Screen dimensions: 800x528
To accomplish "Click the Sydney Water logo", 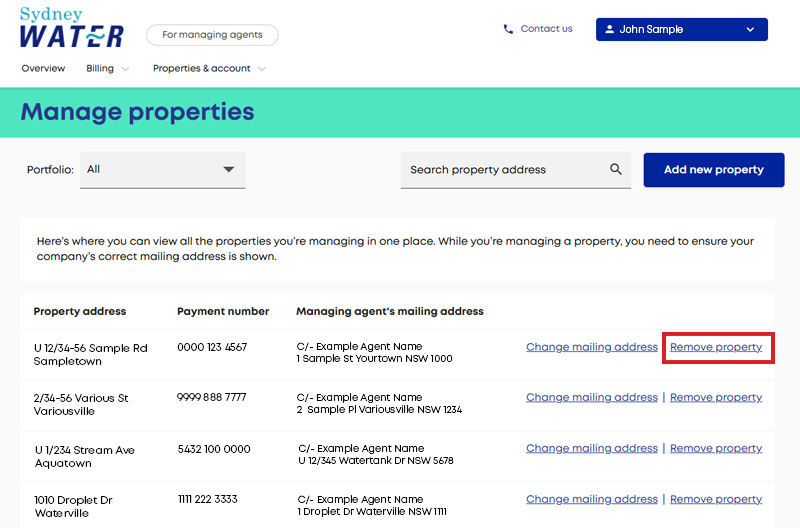I will [71, 28].
